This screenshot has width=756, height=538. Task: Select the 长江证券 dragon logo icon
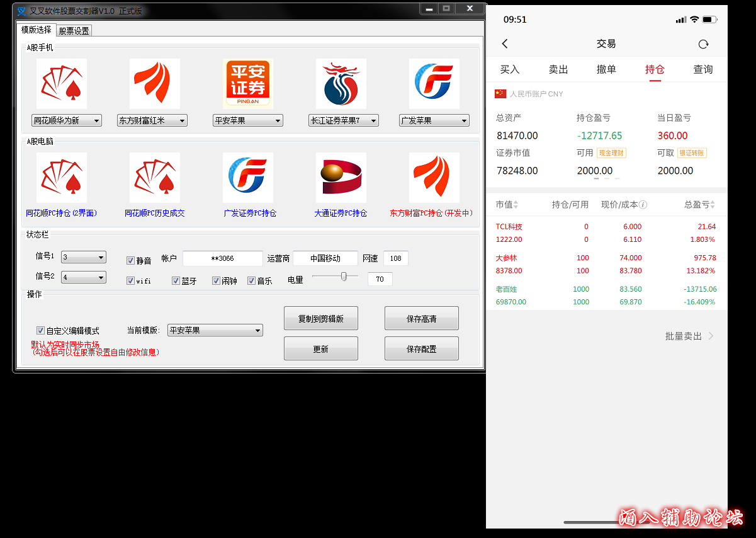(341, 84)
